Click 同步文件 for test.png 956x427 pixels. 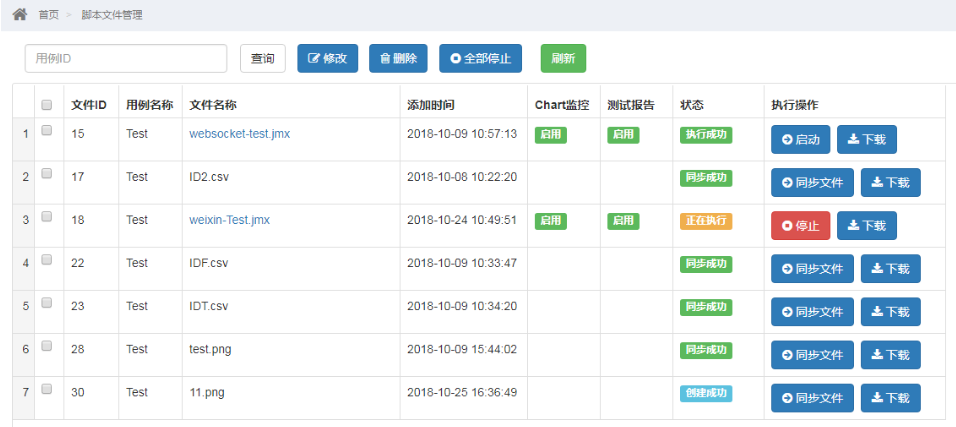click(x=812, y=355)
